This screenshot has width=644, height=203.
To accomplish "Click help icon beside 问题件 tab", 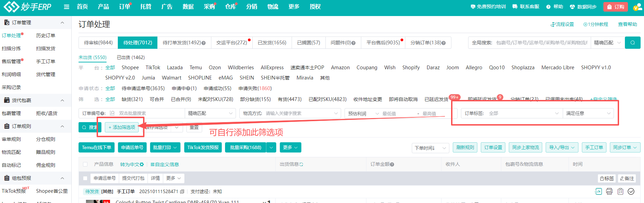I will [x=353, y=43].
